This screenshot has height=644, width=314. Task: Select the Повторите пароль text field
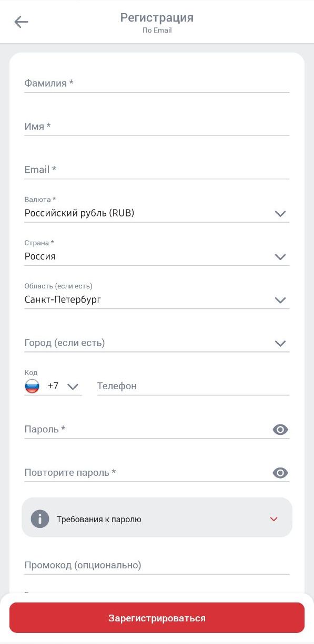147,473
